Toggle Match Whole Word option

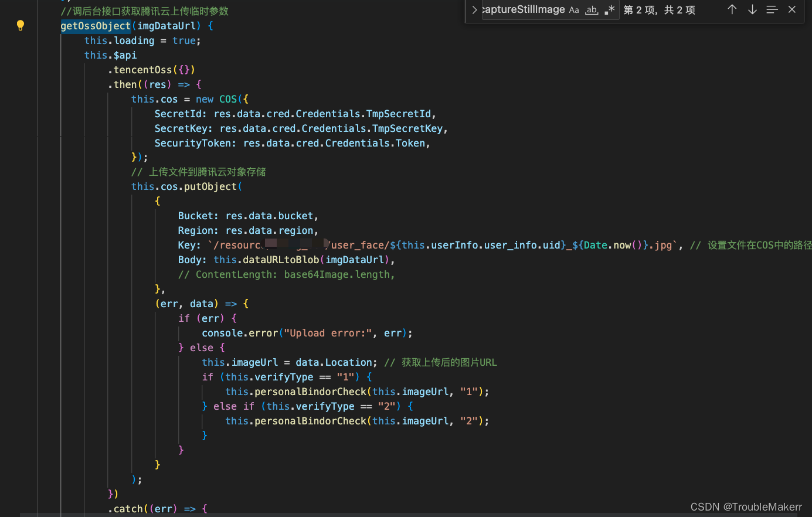(592, 10)
